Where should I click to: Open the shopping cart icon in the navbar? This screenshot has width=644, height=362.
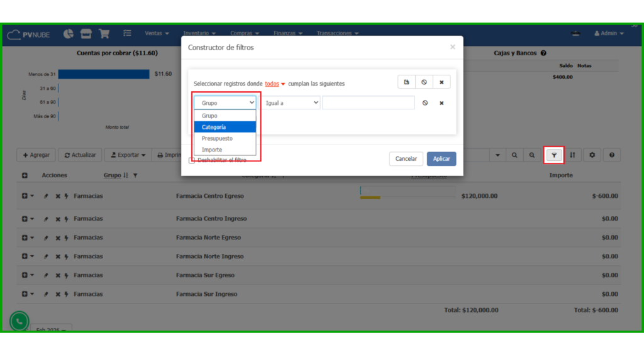click(x=104, y=33)
